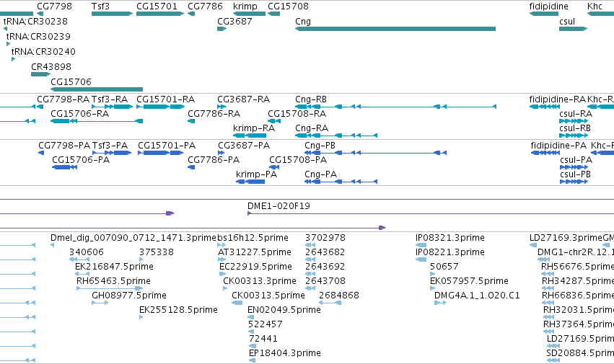Select feature 375338
Viewport: 614px width, 364px height.
point(141,259)
